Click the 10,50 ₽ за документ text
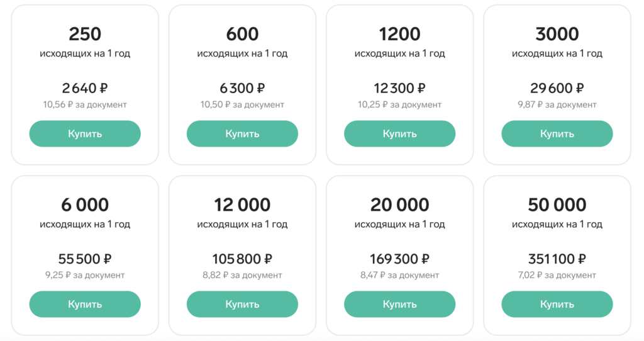Image resolution: width=644 pixels, height=341 pixels. coord(242,104)
